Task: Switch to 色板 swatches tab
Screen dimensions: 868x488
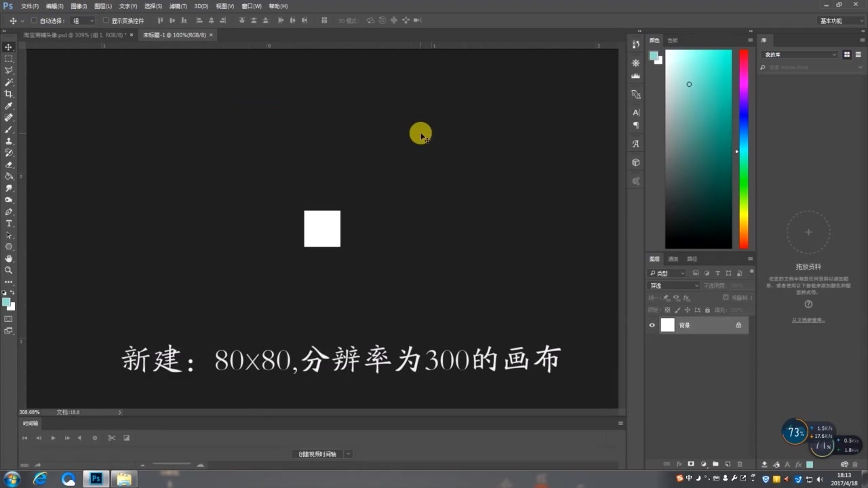Action: click(x=673, y=40)
